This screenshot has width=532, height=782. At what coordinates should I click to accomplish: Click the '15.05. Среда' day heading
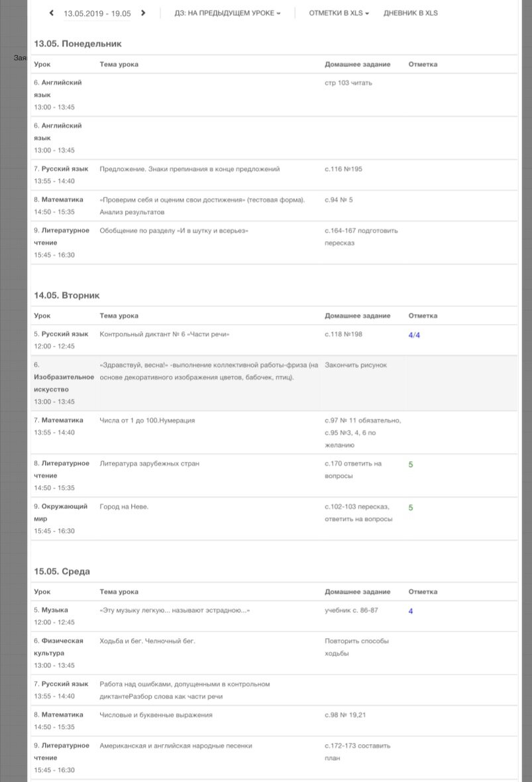tap(62, 571)
